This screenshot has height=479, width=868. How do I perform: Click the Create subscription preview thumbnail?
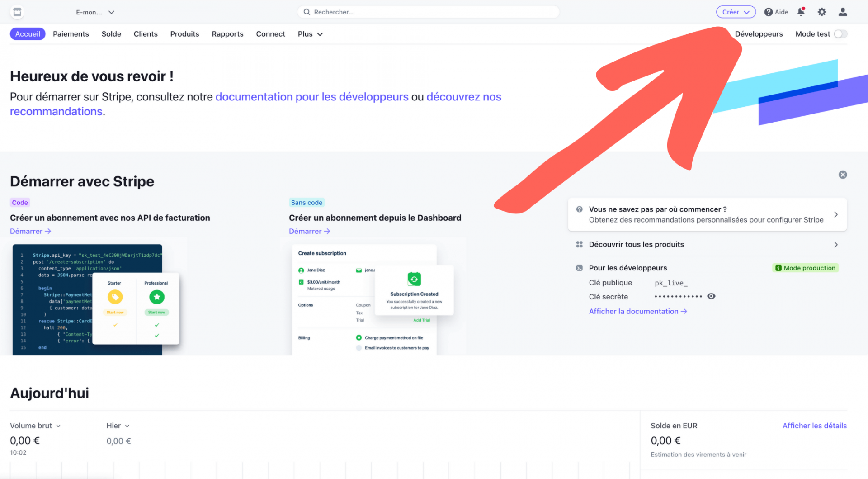(x=373, y=299)
